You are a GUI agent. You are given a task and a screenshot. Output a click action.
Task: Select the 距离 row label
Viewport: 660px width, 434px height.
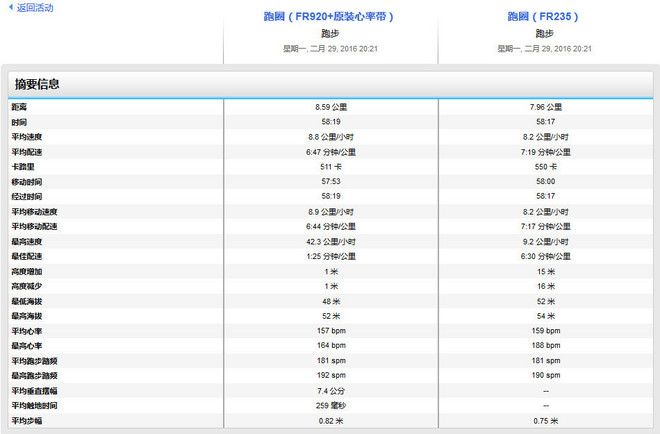pos(19,107)
